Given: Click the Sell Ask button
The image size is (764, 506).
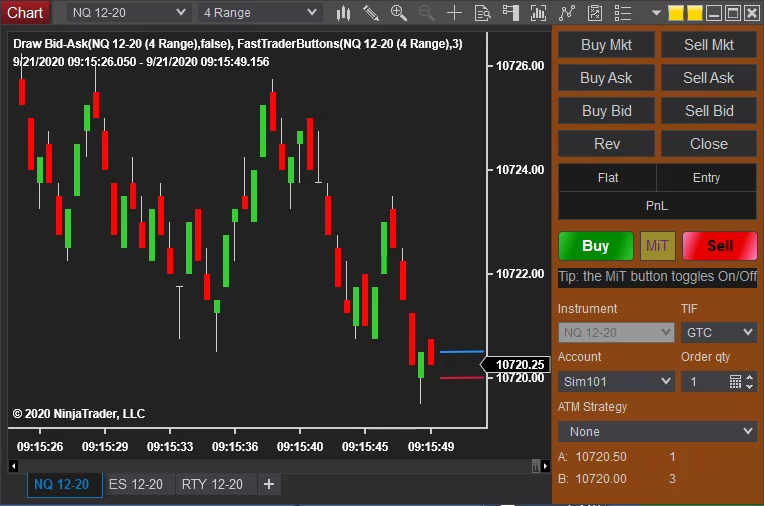Looking at the screenshot, I should (x=708, y=78).
